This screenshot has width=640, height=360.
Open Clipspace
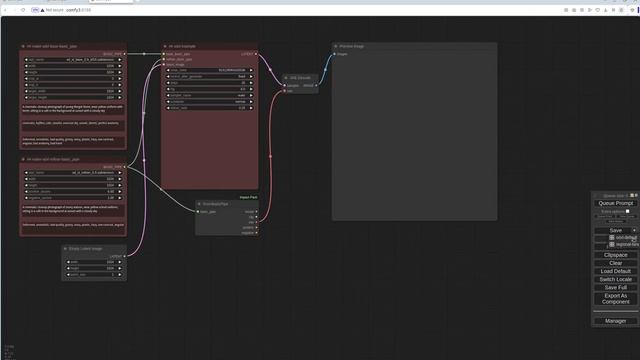tap(616, 255)
